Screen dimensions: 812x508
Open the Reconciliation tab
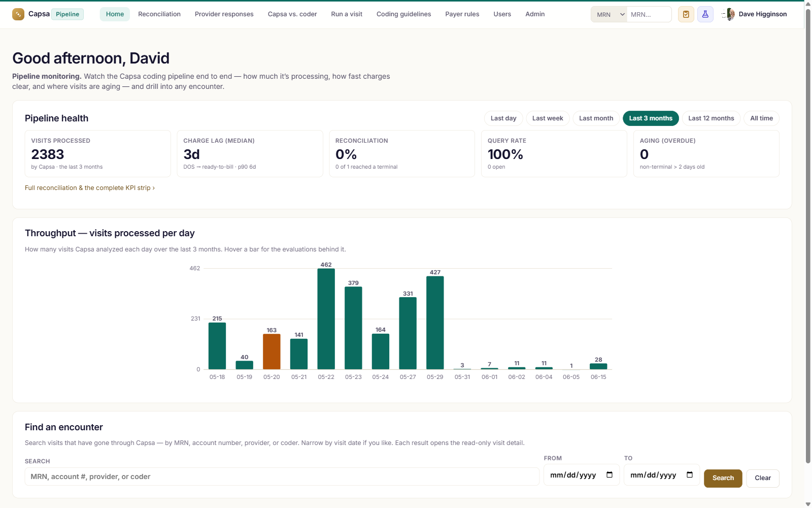159,14
